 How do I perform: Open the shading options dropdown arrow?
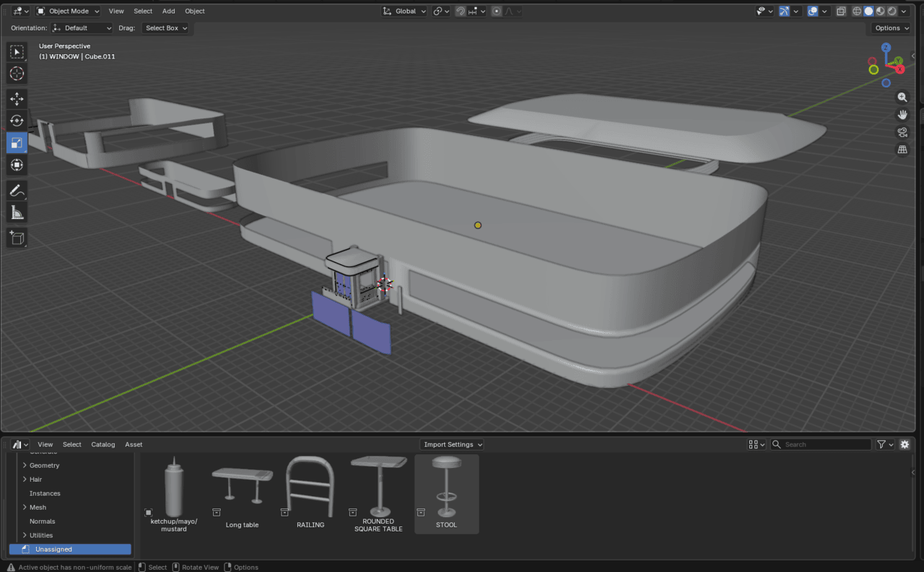905,11
